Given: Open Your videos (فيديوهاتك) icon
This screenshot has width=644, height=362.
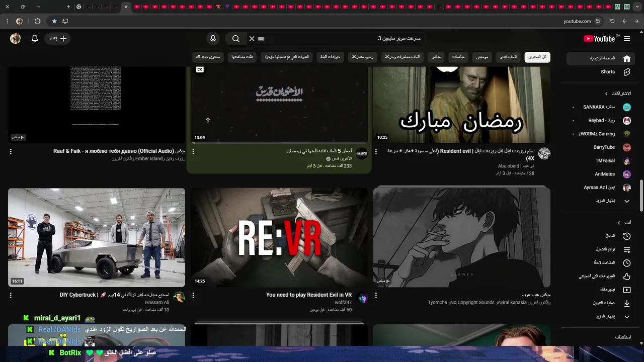Looking at the screenshot, I should click(627, 290).
